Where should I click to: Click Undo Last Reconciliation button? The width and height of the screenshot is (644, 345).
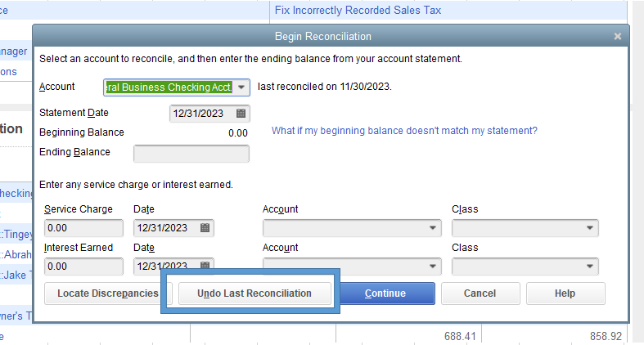coord(254,293)
